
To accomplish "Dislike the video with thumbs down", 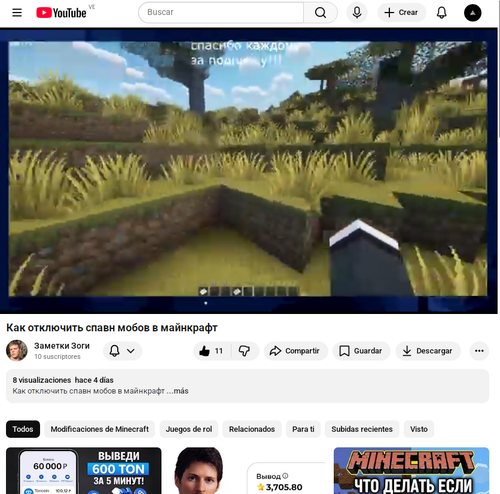I will (x=244, y=351).
